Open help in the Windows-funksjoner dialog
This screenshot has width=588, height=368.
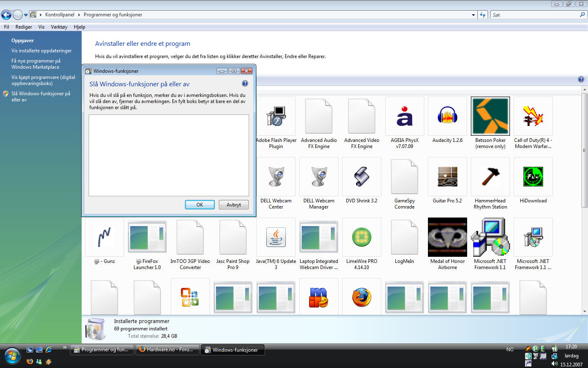(x=245, y=83)
